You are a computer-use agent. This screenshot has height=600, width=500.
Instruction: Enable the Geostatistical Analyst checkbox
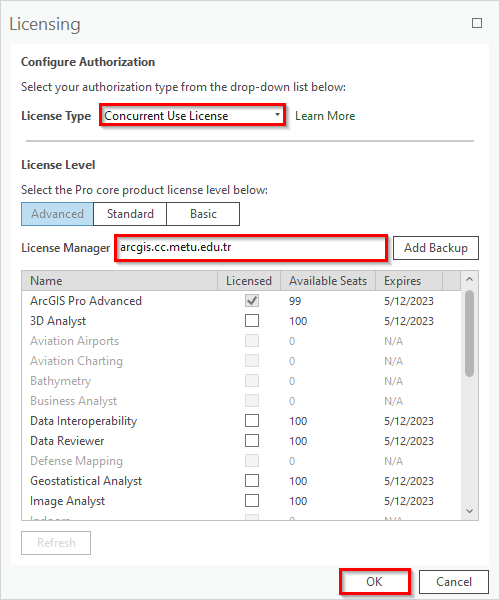click(x=252, y=480)
